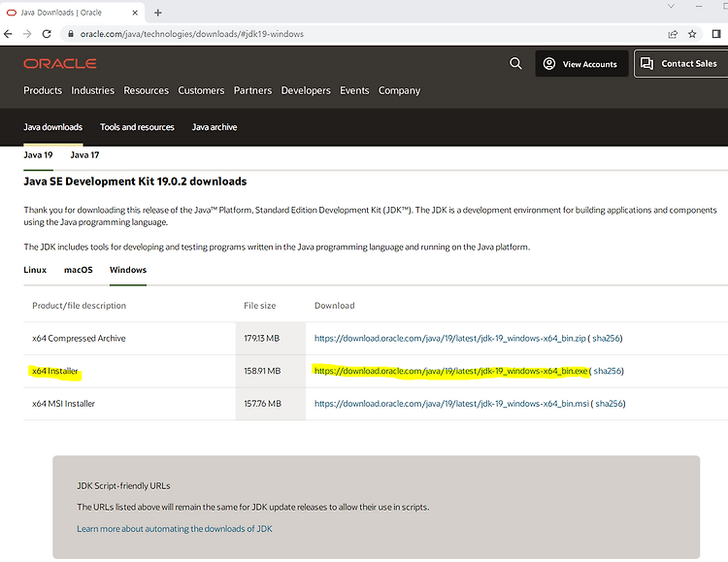
Task: Click the Product/file description column header
Action: tap(79, 306)
